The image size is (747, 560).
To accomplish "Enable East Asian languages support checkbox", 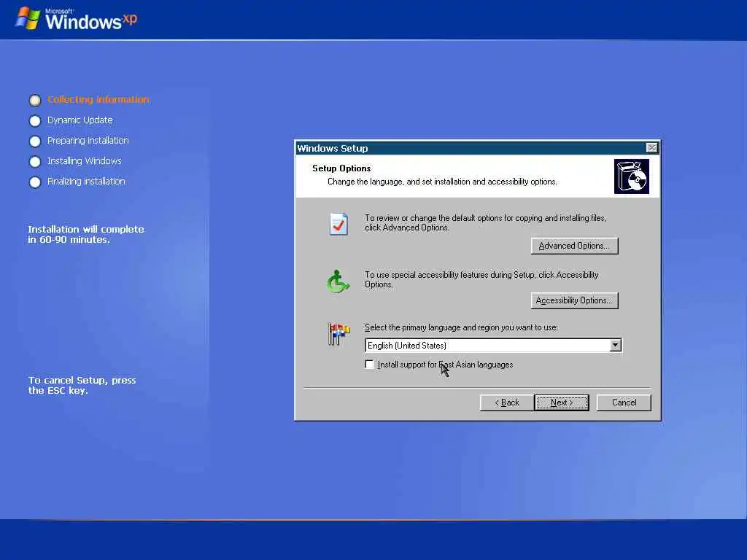I will click(x=369, y=365).
